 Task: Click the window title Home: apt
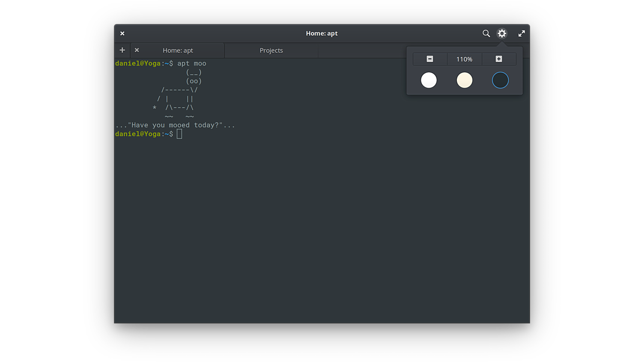(322, 33)
